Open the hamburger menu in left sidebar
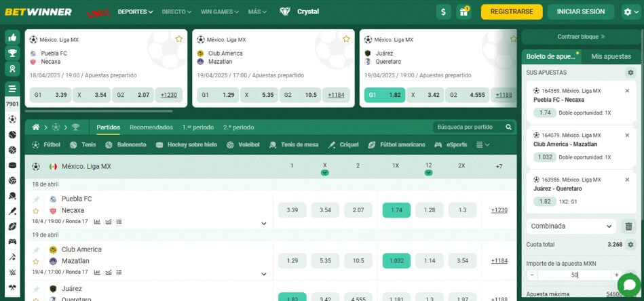The width and height of the screenshot is (644, 301). pos(12,89)
